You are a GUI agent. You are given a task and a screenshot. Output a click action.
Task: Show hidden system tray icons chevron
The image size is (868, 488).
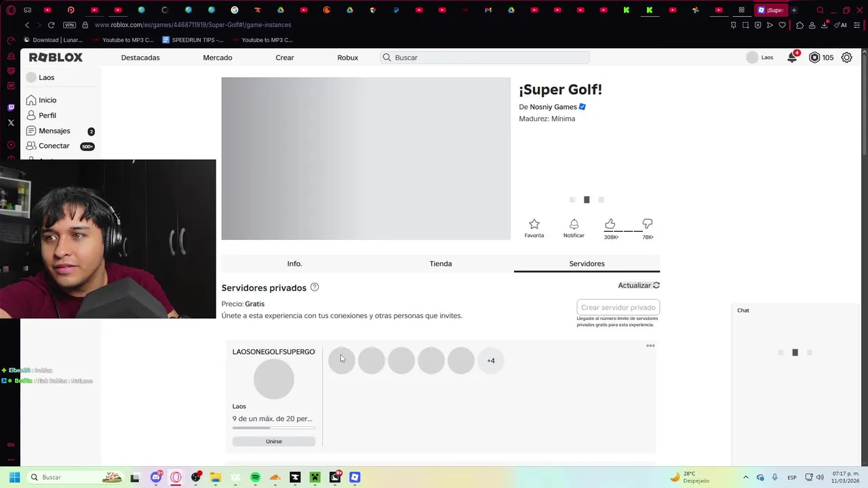coord(745,477)
